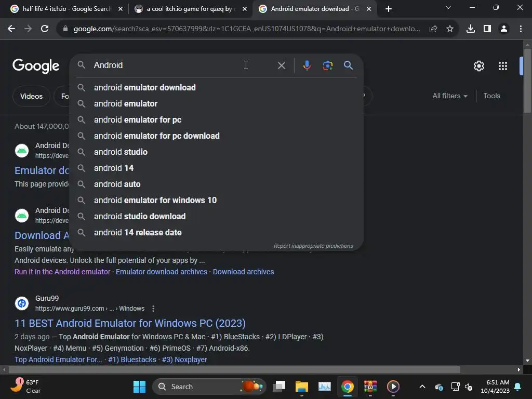Open the Google apps grid
This screenshot has height=399, width=532.
503,66
